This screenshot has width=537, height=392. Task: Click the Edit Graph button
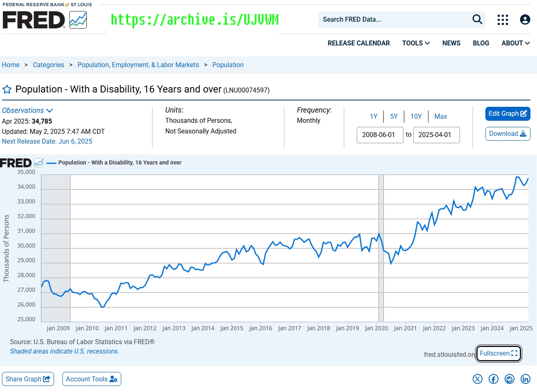508,114
